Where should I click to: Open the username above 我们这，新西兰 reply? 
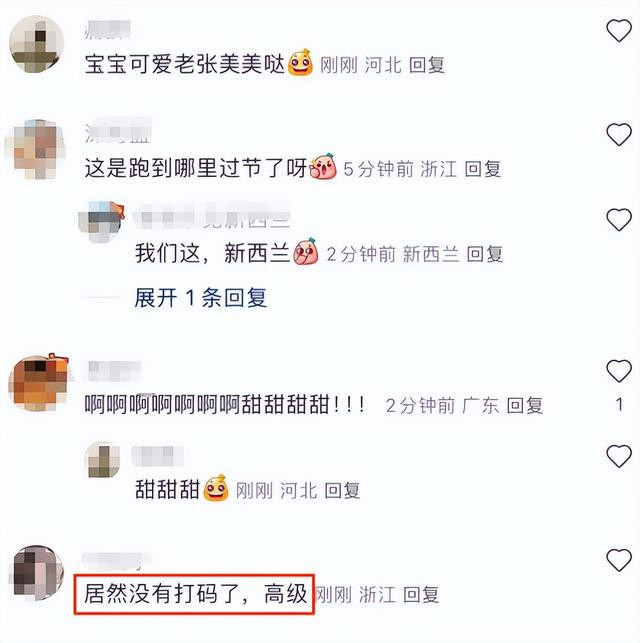tap(212, 216)
